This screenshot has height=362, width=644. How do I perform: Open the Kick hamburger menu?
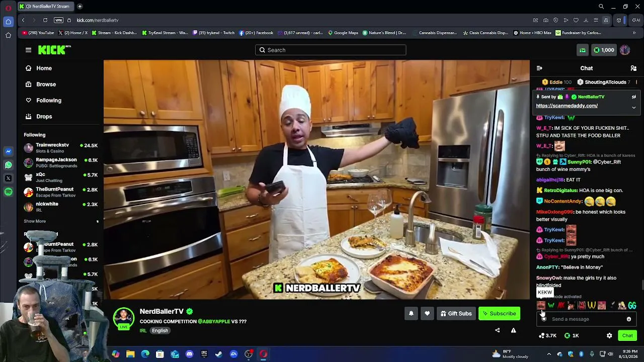click(x=28, y=50)
